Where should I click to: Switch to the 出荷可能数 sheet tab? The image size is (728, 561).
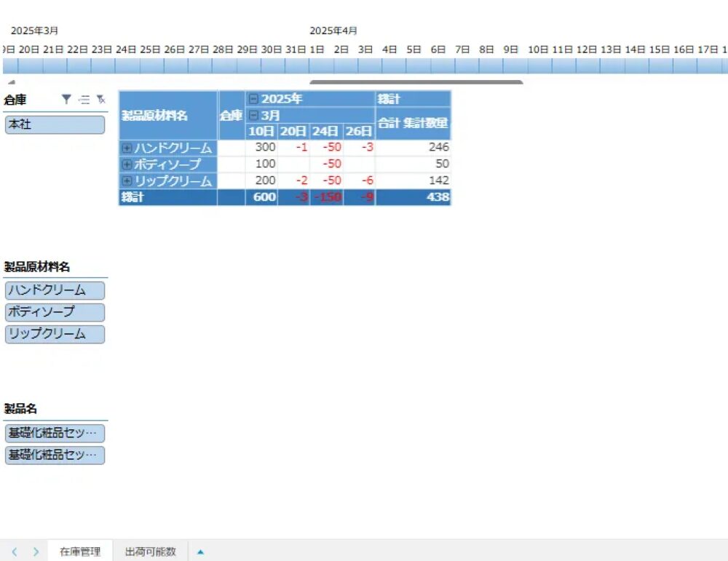coord(151,552)
